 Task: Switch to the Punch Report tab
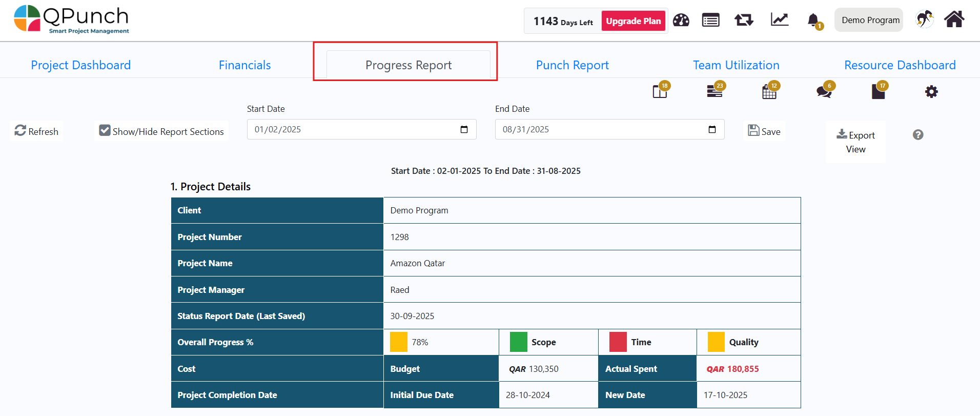(572, 65)
